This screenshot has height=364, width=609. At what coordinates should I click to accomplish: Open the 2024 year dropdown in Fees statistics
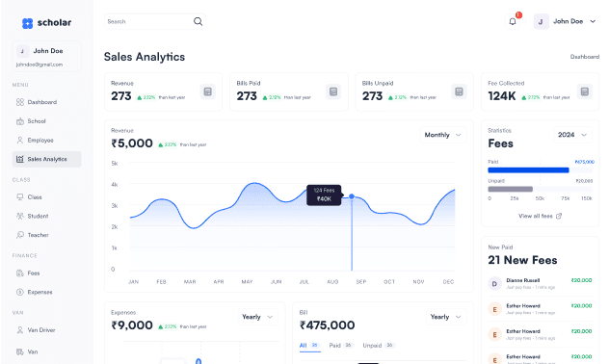tap(572, 135)
